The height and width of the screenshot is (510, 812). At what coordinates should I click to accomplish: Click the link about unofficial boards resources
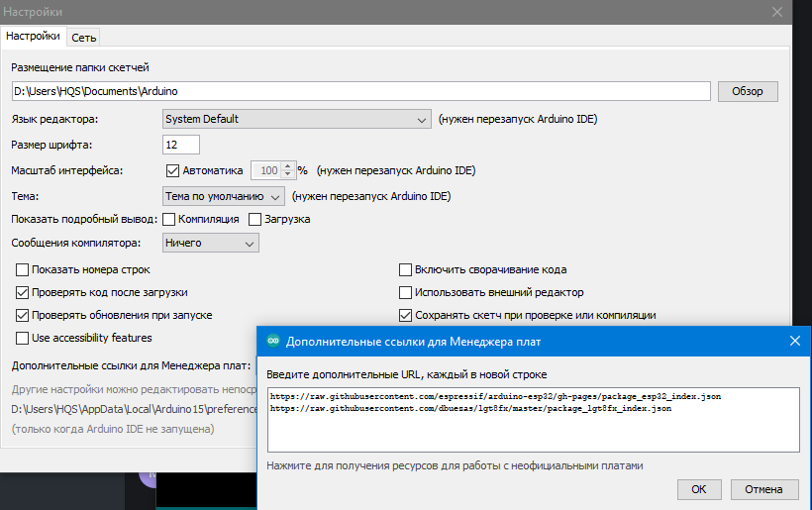point(455,466)
